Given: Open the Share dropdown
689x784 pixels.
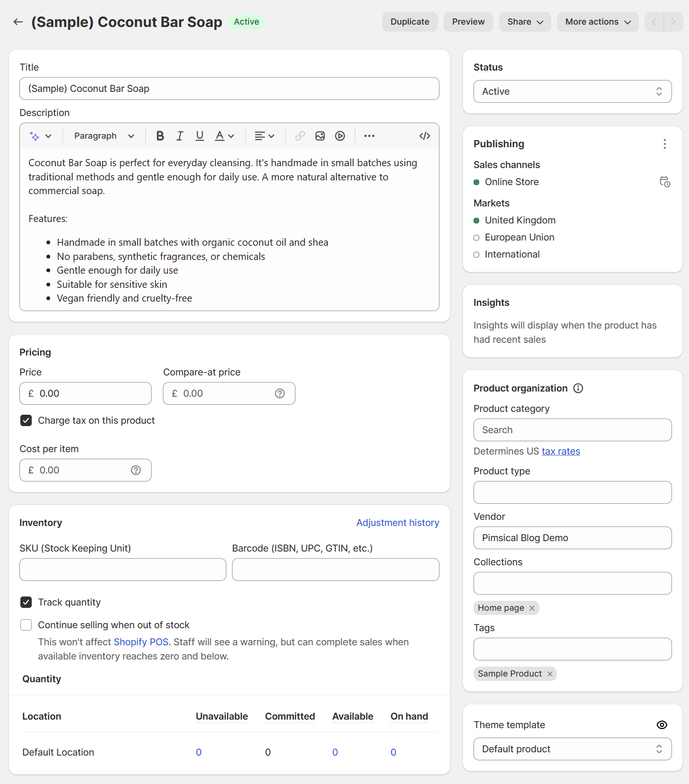Looking at the screenshot, I should 525,22.
